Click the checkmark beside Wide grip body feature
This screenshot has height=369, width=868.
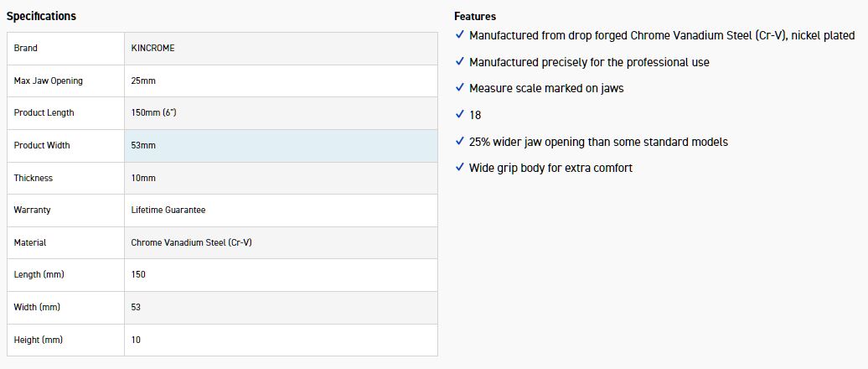[x=460, y=168]
